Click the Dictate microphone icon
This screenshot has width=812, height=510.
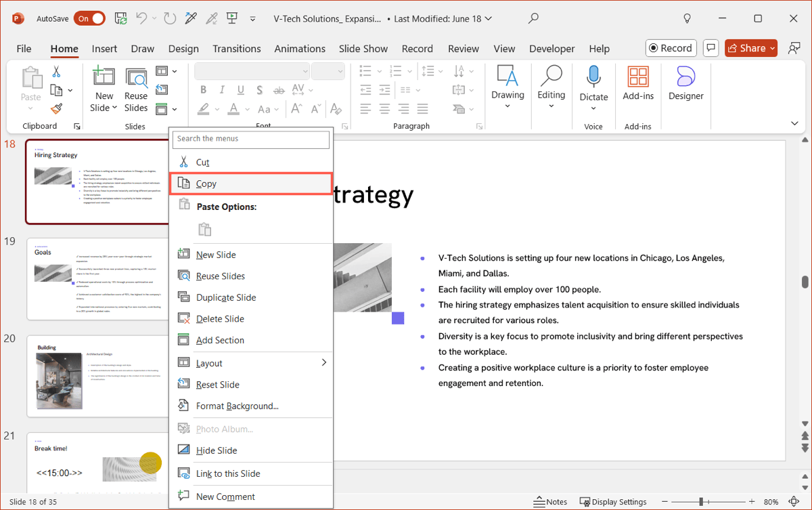pos(593,77)
